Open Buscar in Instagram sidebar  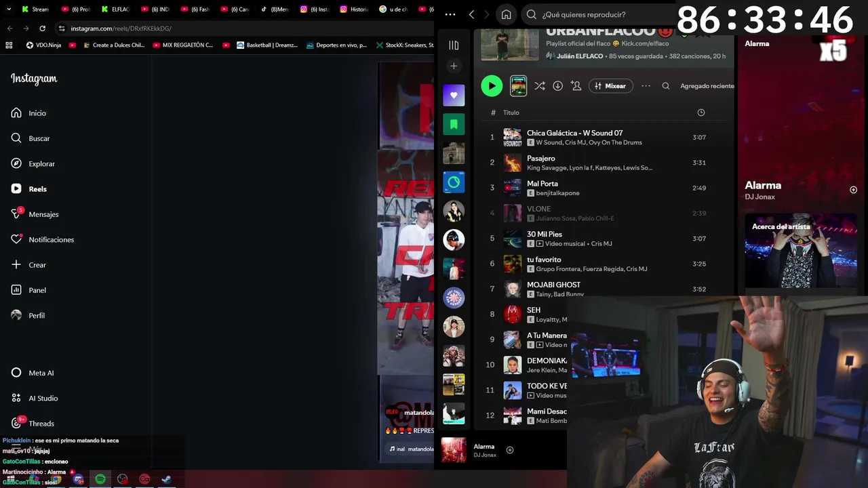tap(31, 138)
